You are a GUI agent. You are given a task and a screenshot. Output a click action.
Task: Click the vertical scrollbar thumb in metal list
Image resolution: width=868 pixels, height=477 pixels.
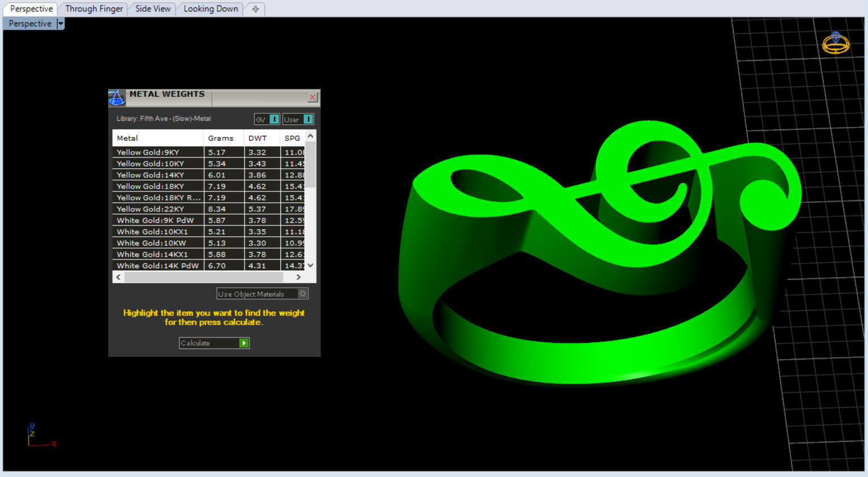pyautogui.click(x=310, y=164)
